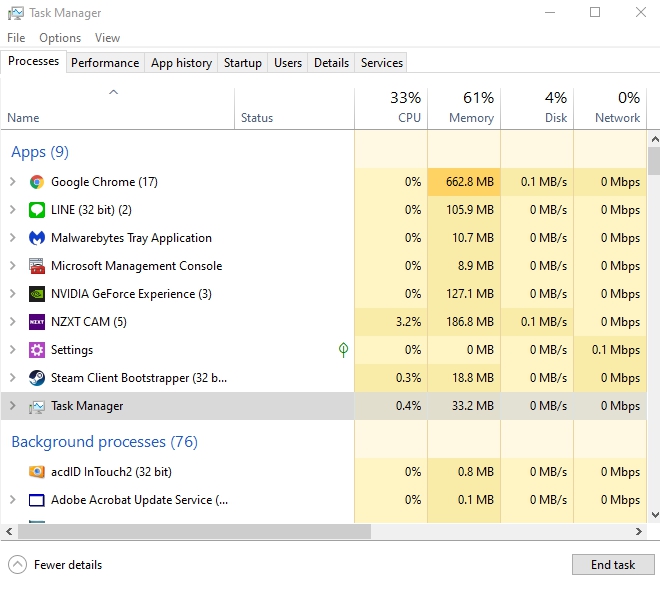Click the Steam Client Bootstrapper icon
Viewport: 660px width, 589px height.
pyautogui.click(x=37, y=378)
